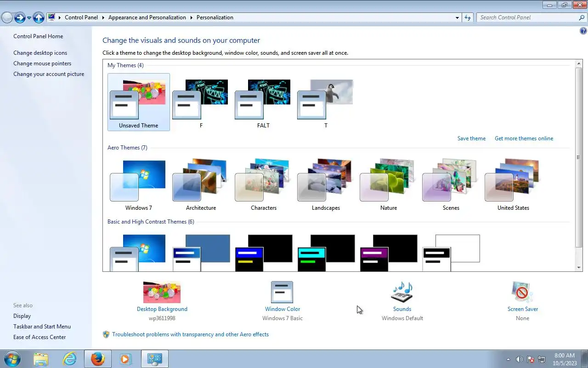Screen dimensions: 588x368
Task: Expand the arrow after Control Panel breadcrumb
Action: [x=103, y=17]
